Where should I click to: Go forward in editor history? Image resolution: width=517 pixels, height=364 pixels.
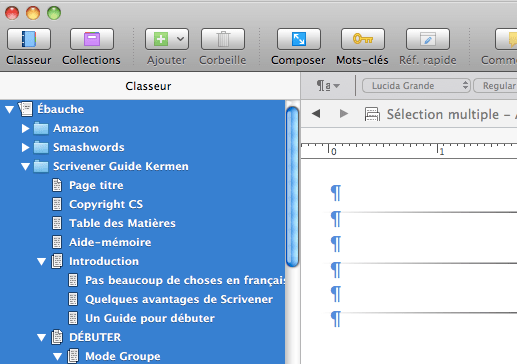(x=344, y=114)
